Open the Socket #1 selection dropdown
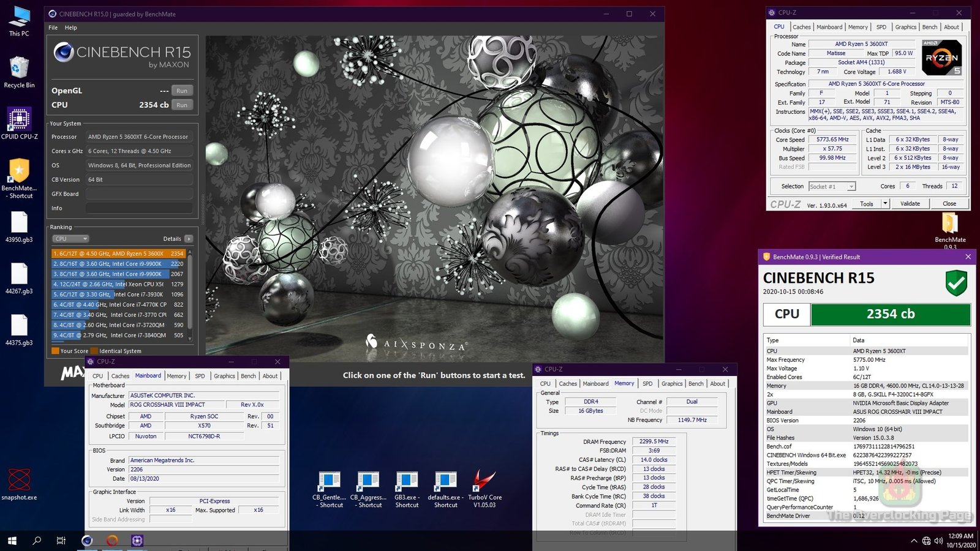Viewport: 980px width, 551px height. pyautogui.click(x=832, y=186)
